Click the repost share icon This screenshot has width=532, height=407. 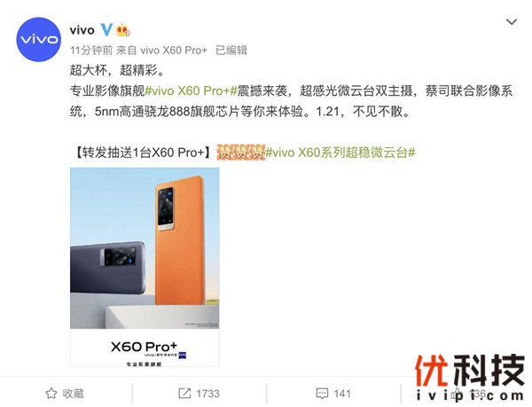click(x=184, y=394)
